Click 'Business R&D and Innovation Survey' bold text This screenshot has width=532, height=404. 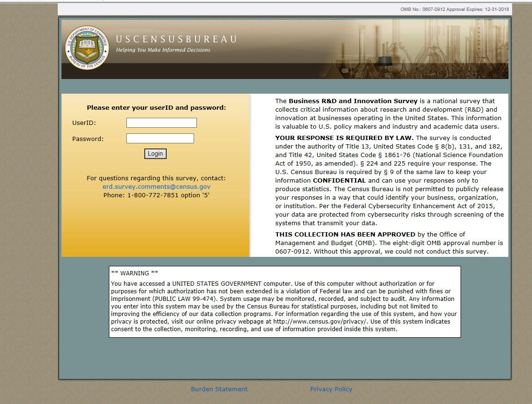point(353,101)
